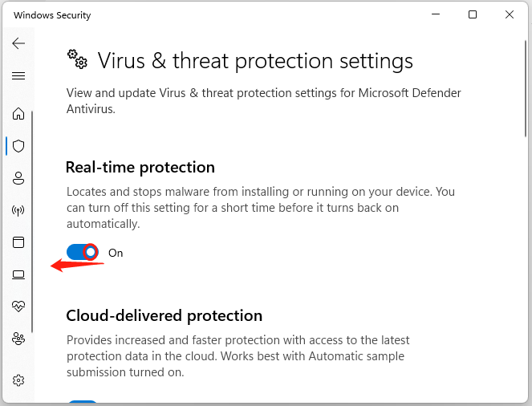Open Device security laptop icon

coord(18,274)
